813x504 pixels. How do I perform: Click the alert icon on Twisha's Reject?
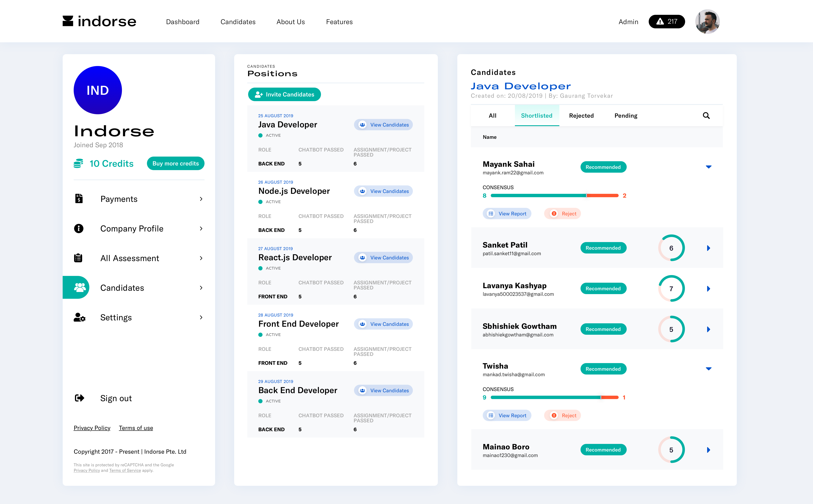coord(554,415)
